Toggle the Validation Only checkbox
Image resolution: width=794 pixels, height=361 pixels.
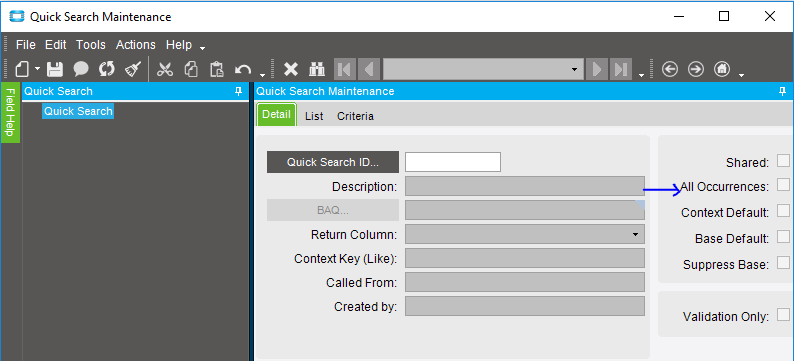point(783,315)
